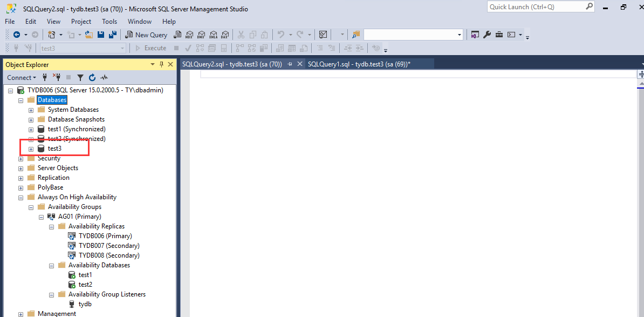The width and height of the screenshot is (644, 317).
Task: Click the Execute button
Action: (x=151, y=48)
